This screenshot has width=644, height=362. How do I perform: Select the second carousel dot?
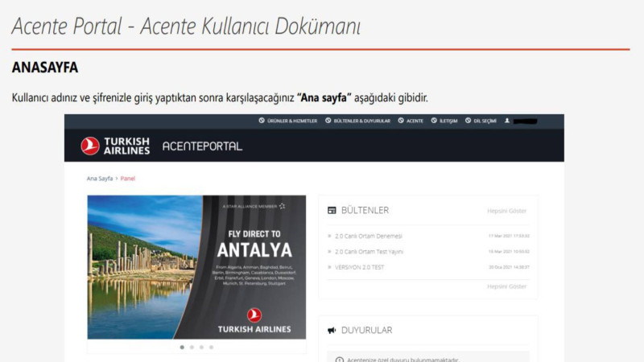click(x=192, y=348)
